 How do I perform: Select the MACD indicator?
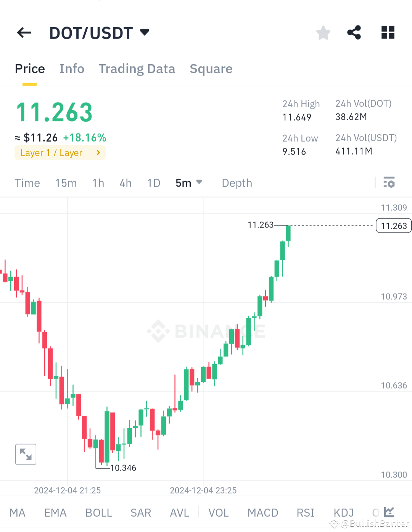262,513
